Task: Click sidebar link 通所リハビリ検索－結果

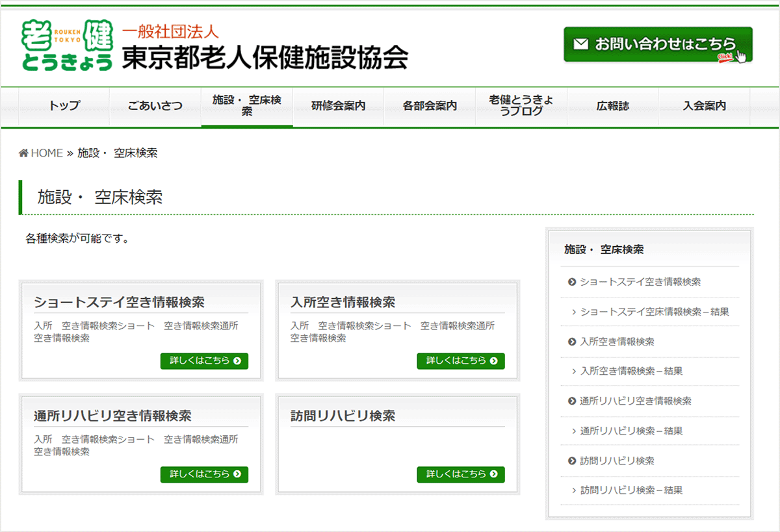Action: point(631,431)
